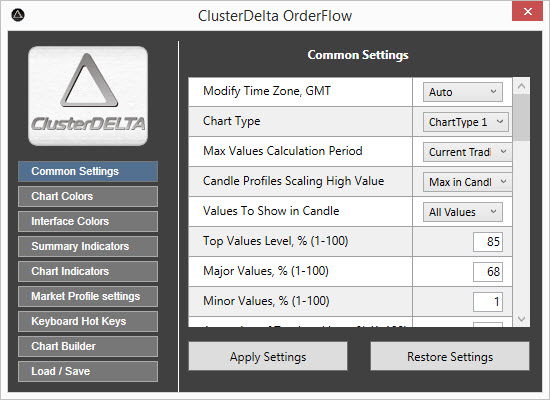Select Chart Indicators section

88,271
